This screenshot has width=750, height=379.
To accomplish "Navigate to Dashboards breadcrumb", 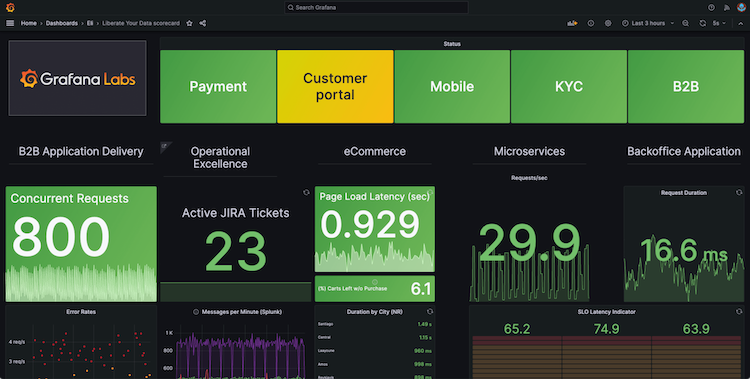I will point(62,23).
